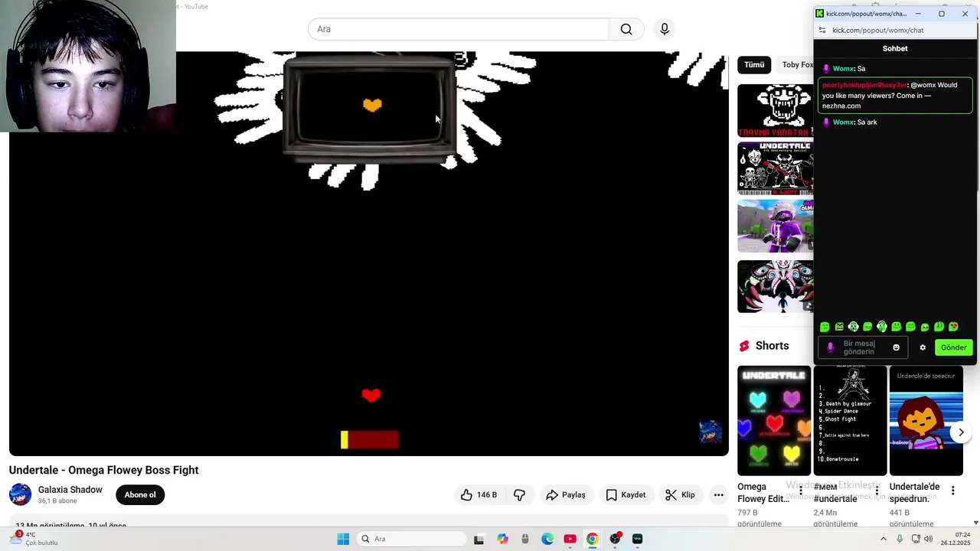Click the purple microphone badge in chat input
980x551 pixels.
point(830,347)
